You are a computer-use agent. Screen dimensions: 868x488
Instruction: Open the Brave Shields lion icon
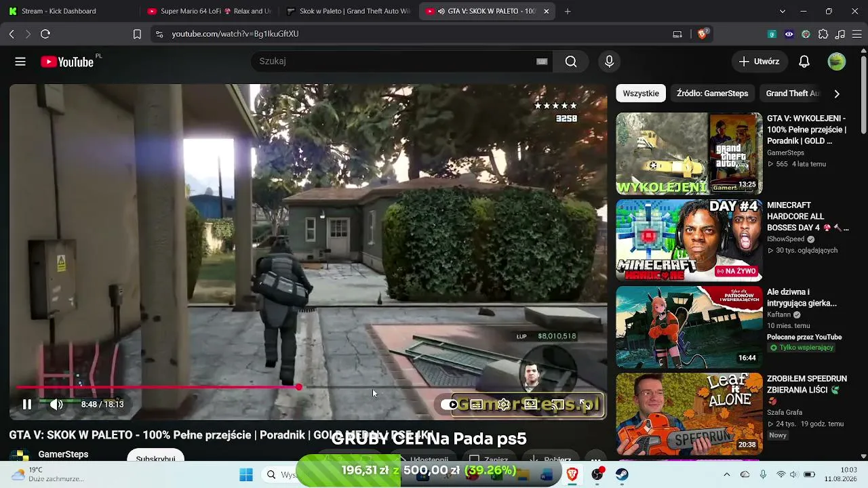coord(703,34)
